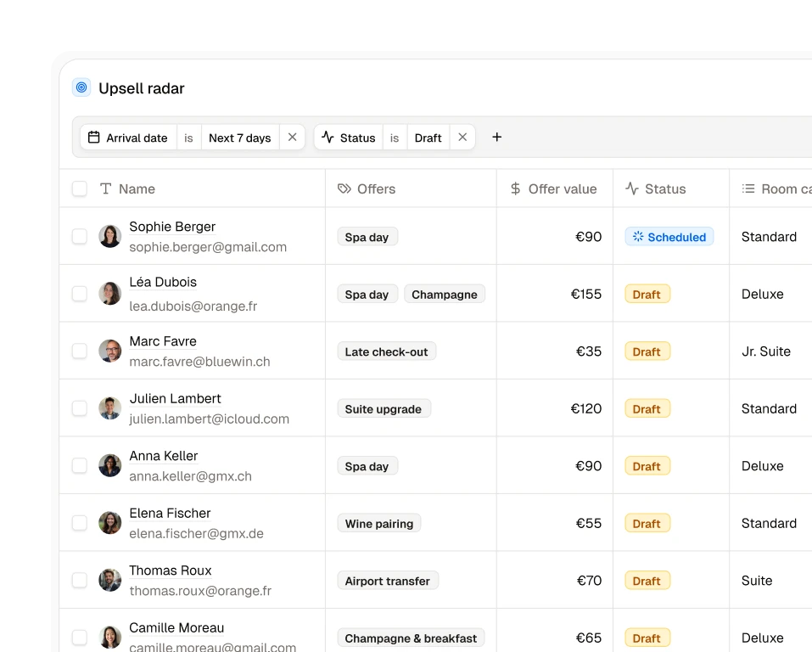
Task: Remove the Status Draft filter
Action: click(462, 137)
